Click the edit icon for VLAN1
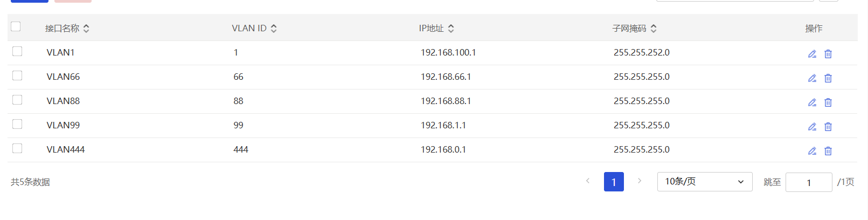The image size is (868, 220). tap(812, 54)
